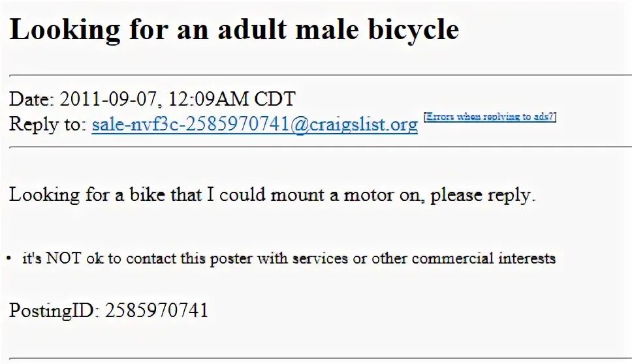This screenshot has width=632, height=364.
Task: Click the 'Reply to:' label
Action: (47, 125)
